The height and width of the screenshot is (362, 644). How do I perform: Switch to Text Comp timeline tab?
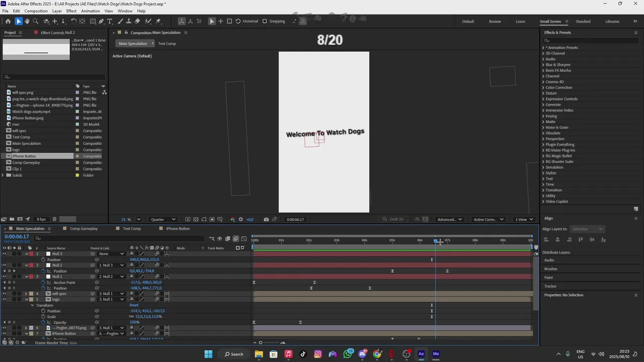(x=132, y=229)
